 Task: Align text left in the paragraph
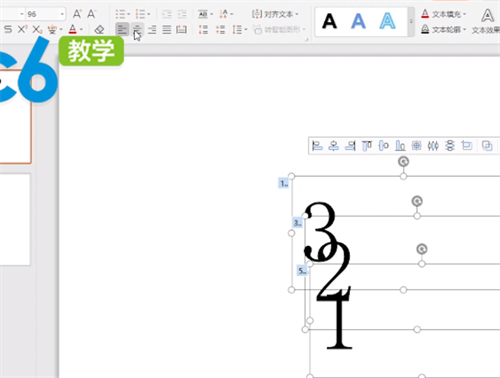click(122, 30)
